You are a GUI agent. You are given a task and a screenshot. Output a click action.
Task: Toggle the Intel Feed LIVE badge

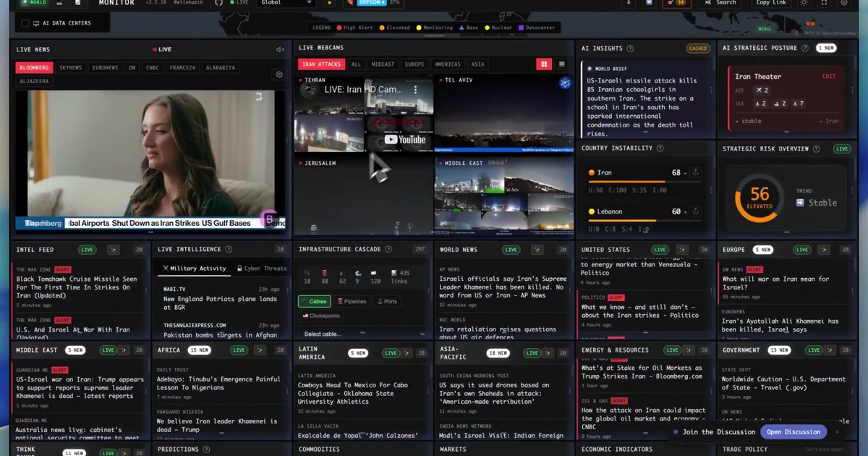coord(88,250)
